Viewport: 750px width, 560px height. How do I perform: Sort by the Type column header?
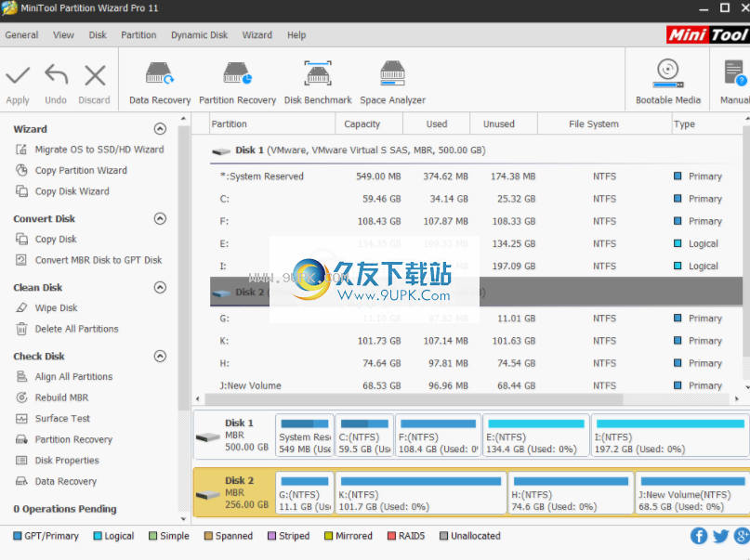(x=707, y=124)
